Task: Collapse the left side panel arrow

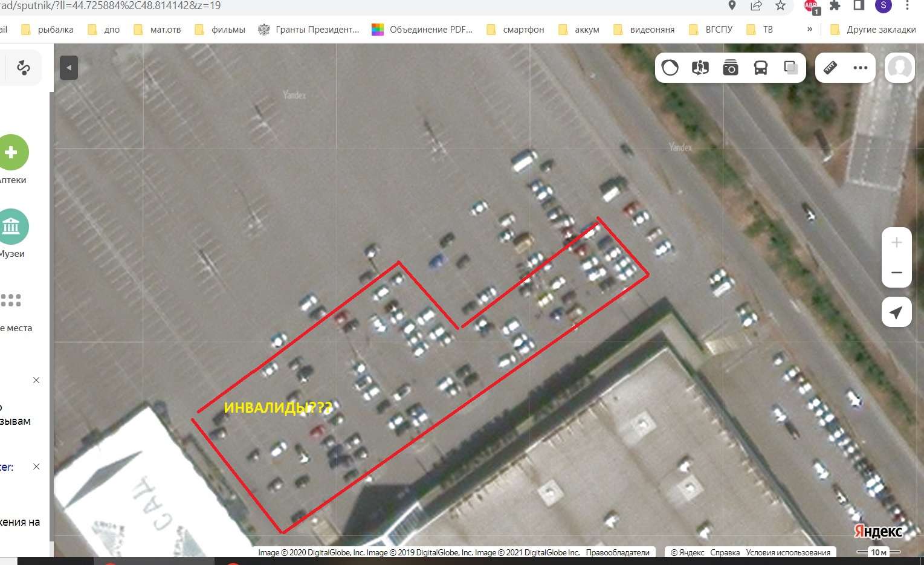Action: [69, 68]
